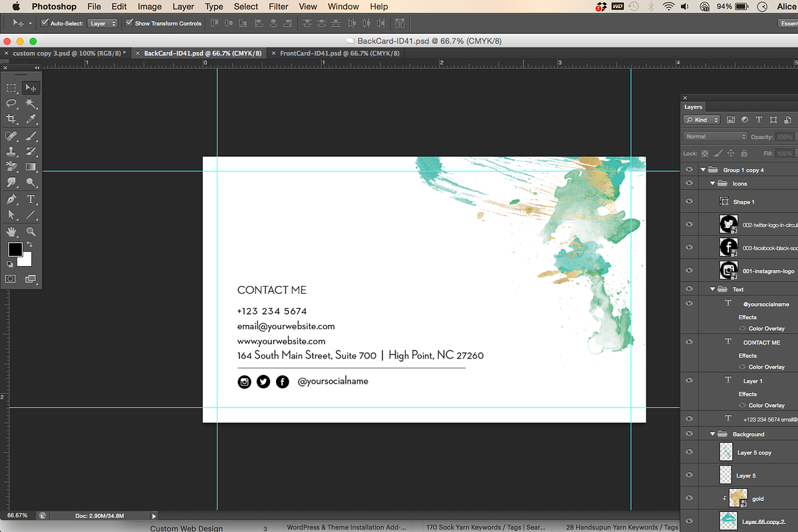Swap foreground and background colors
The image size is (798, 532).
[x=29, y=245]
